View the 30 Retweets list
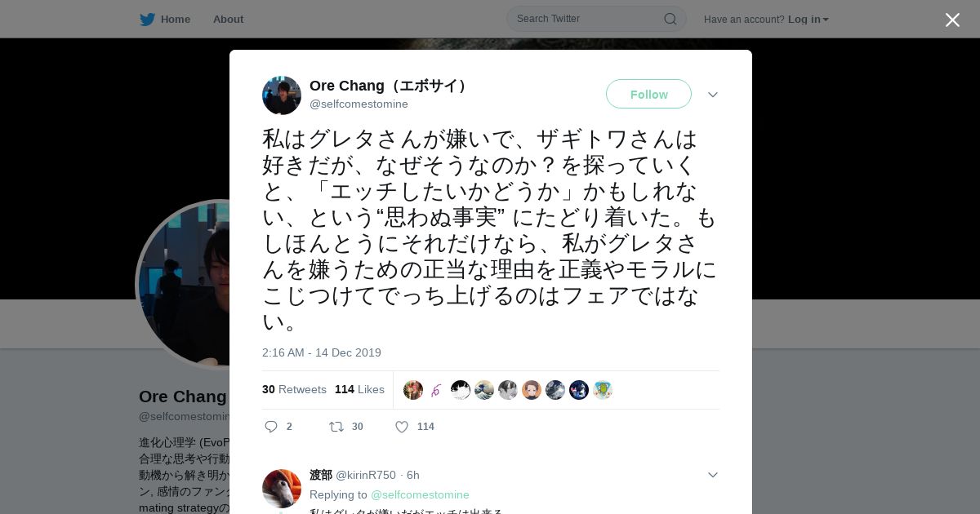 (x=294, y=390)
